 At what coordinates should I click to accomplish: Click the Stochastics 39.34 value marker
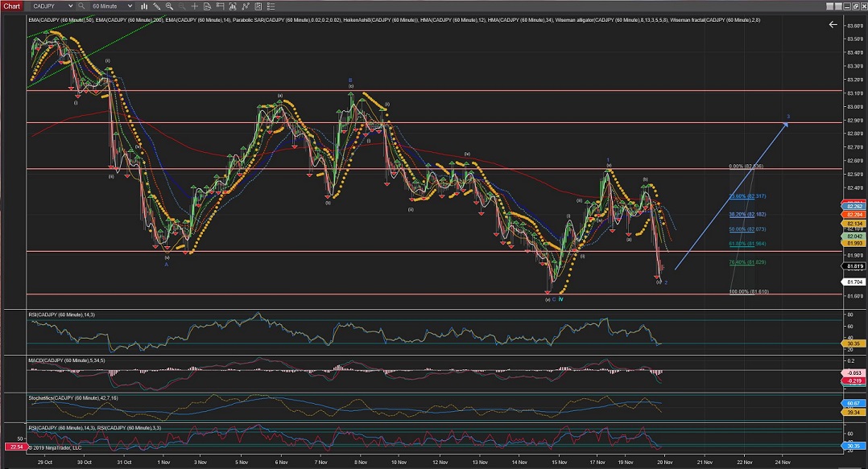point(854,413)
